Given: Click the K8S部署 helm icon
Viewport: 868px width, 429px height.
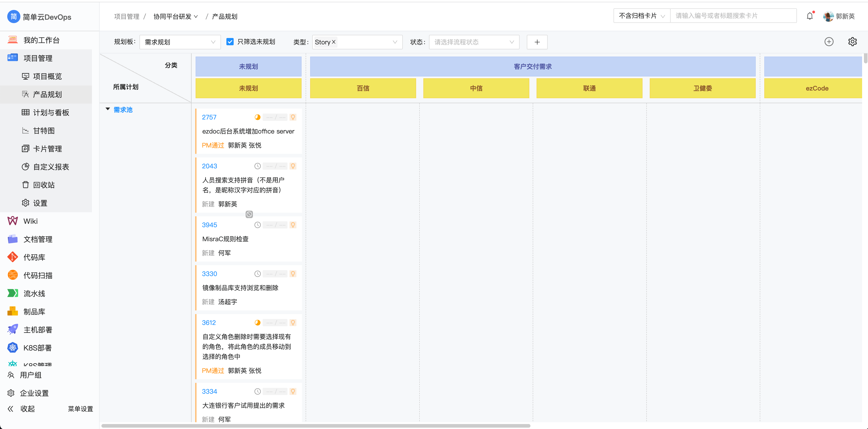Looking at the screenshot, I should (12, 348).
